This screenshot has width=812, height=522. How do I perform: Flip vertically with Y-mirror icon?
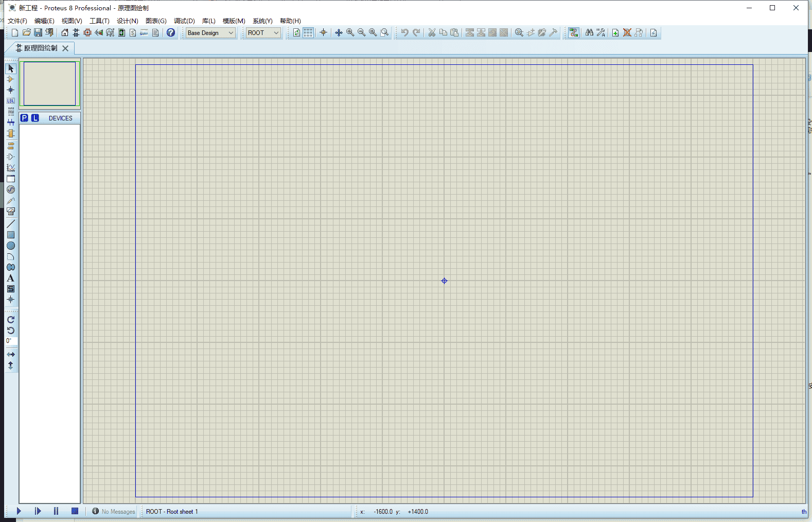[x=11, y=366]
